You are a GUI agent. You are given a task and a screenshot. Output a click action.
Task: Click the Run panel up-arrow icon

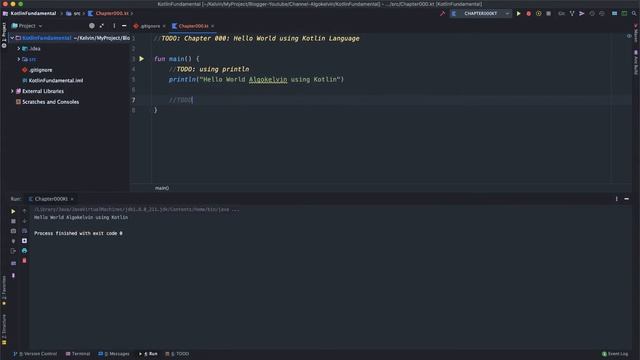tap(24, 211)
